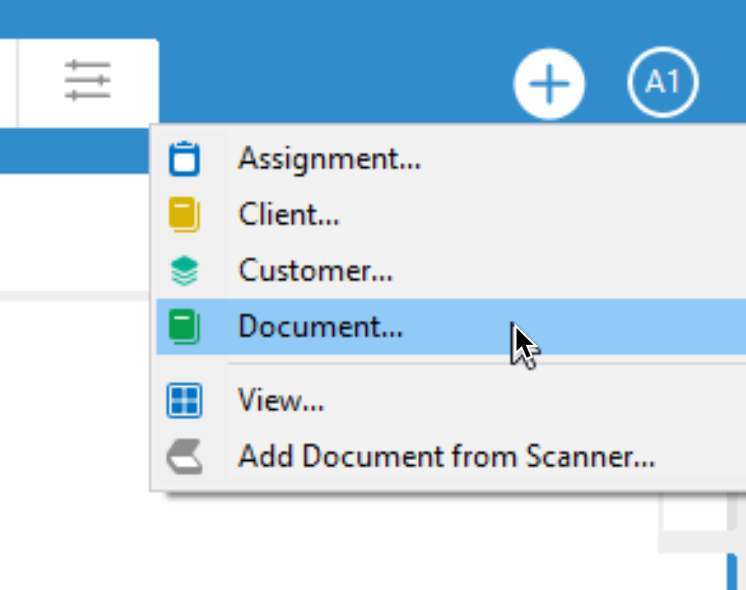Screen dimensions: 746x590
Task: Click the blue vertical bar at bottom right
Action: click(732, 572)
